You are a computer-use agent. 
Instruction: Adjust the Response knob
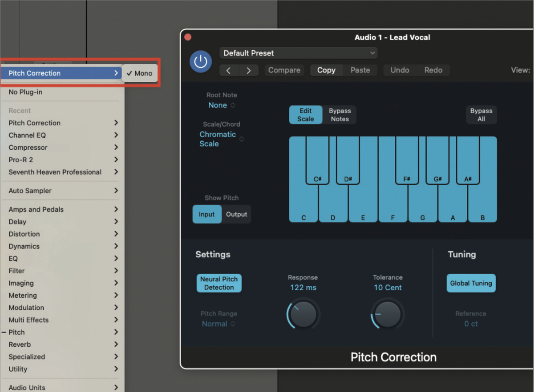tap(303, 314)
